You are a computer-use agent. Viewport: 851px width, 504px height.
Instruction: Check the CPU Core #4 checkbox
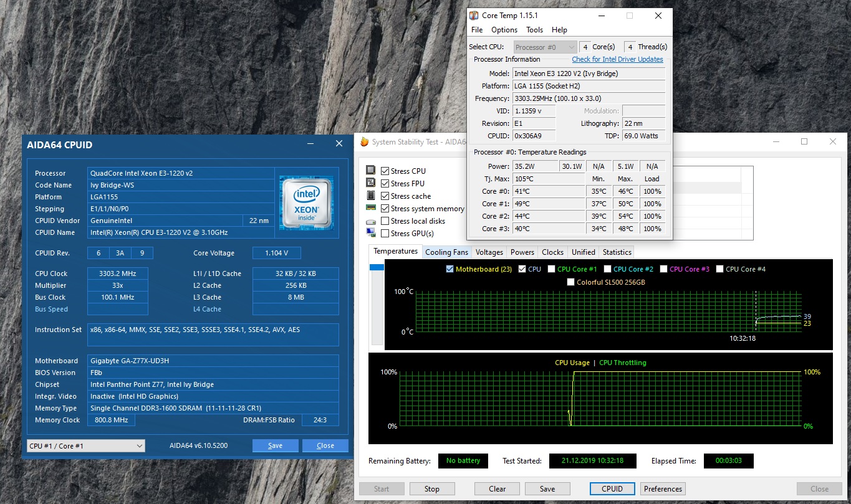coord(719,269)
